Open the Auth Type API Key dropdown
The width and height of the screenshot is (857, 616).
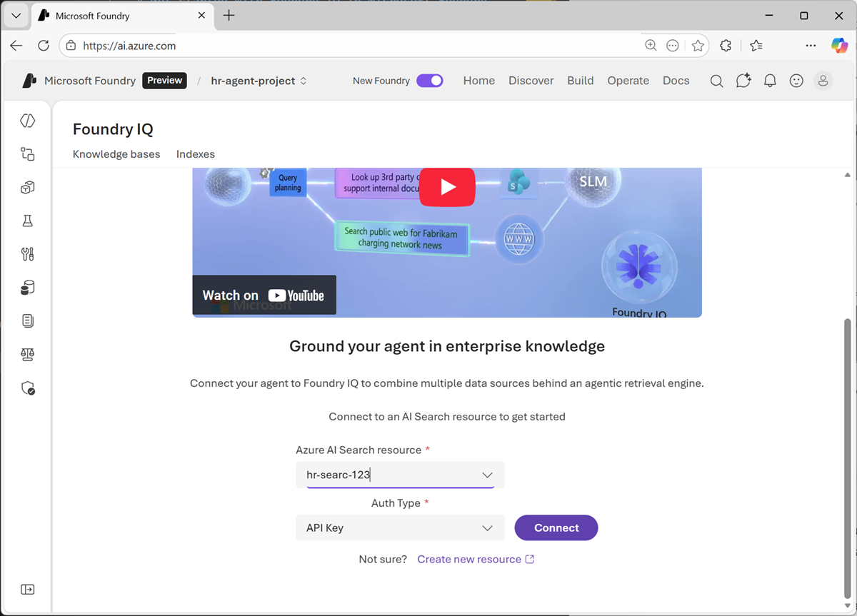pyautogui.click(x=400, y=528)
